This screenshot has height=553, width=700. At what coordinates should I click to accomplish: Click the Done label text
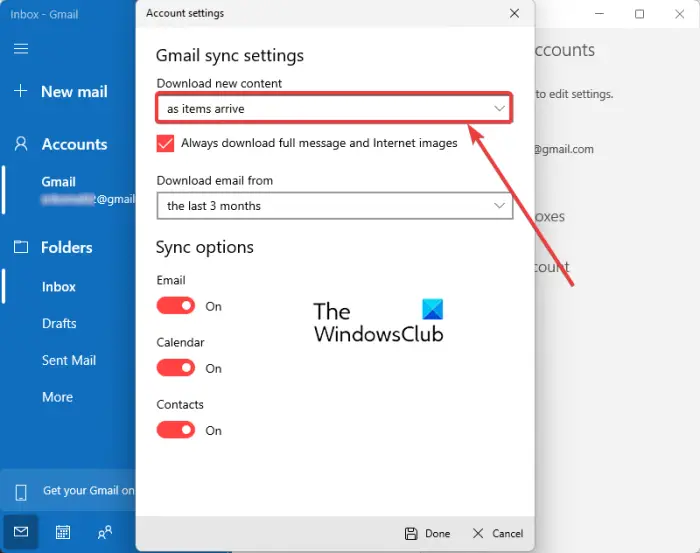pos(438,533)
